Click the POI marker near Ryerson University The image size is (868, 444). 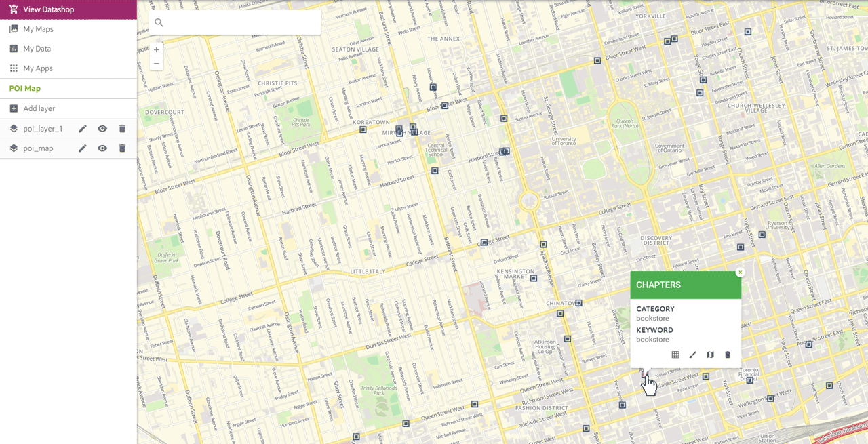tap(762, 235)
